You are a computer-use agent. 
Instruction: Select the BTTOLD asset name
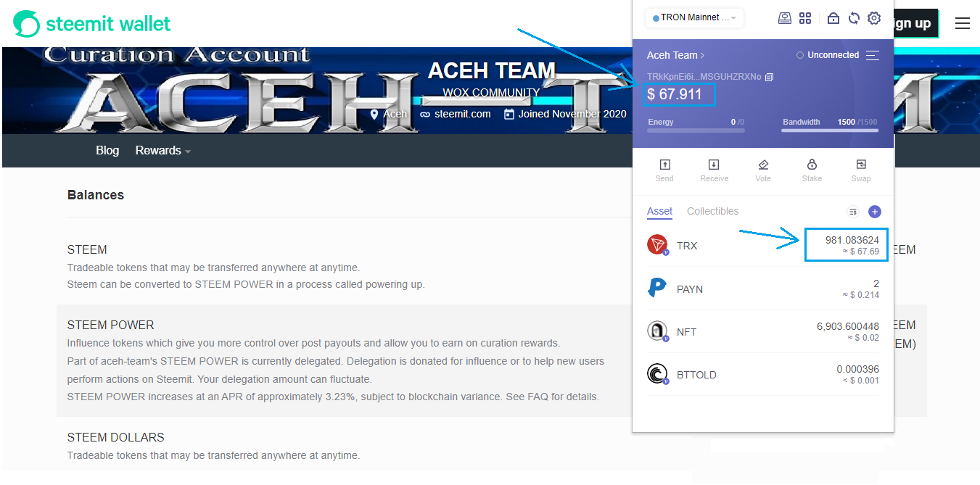[696, 375]
